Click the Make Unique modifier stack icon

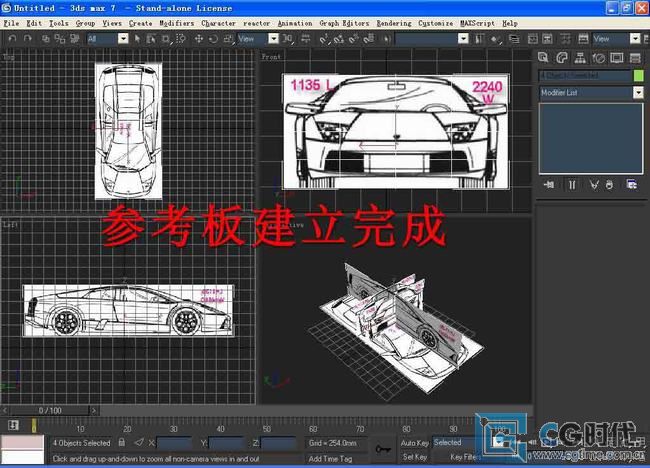594,185
